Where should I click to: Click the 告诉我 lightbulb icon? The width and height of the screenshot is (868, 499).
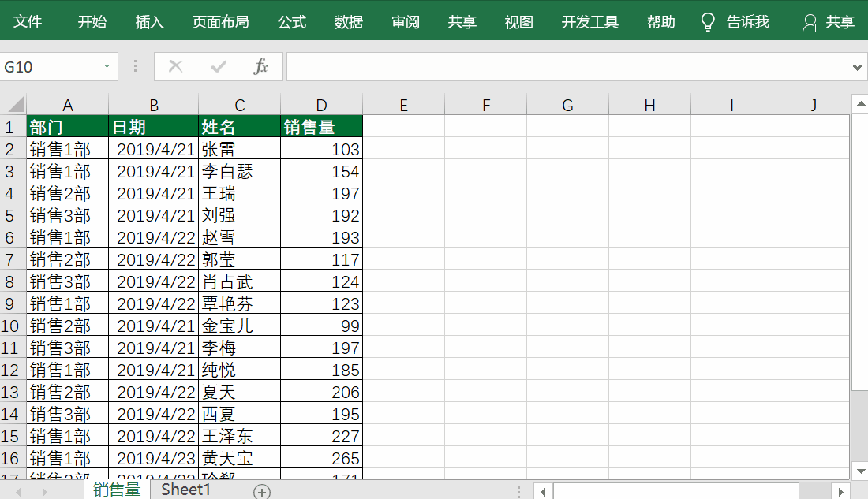[708, 21]
